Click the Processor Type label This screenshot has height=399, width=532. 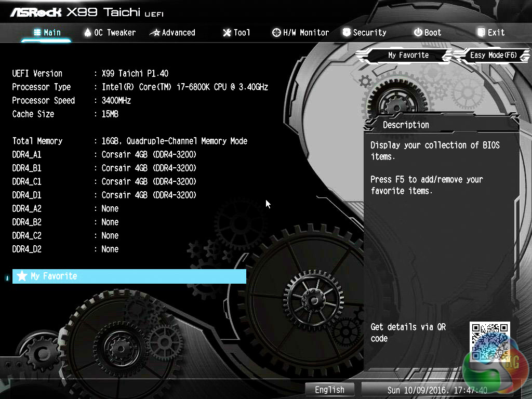[42, 87]
